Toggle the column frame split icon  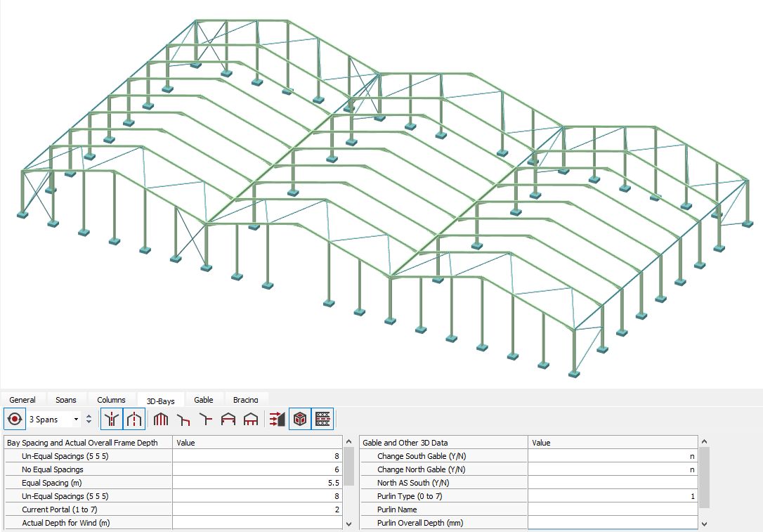pos(111,420)
